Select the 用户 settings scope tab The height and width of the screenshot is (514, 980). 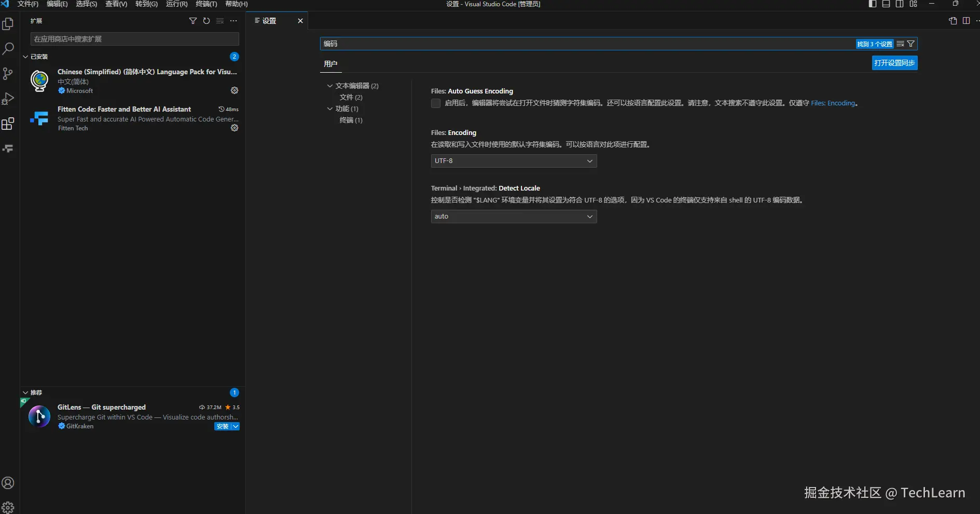click(x=330, y=64)
